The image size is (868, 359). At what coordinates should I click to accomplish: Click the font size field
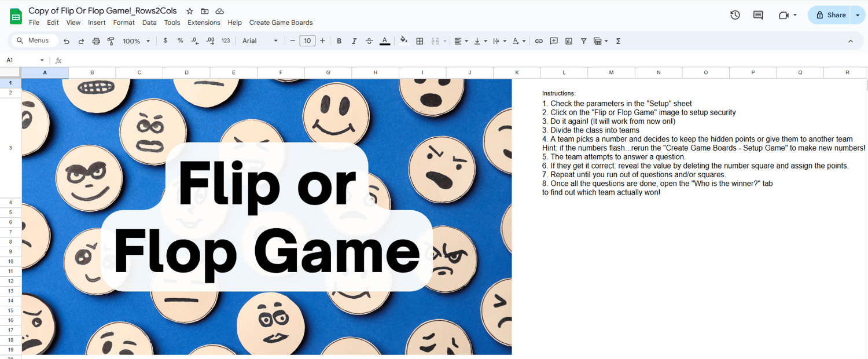(x=307, y=41)
